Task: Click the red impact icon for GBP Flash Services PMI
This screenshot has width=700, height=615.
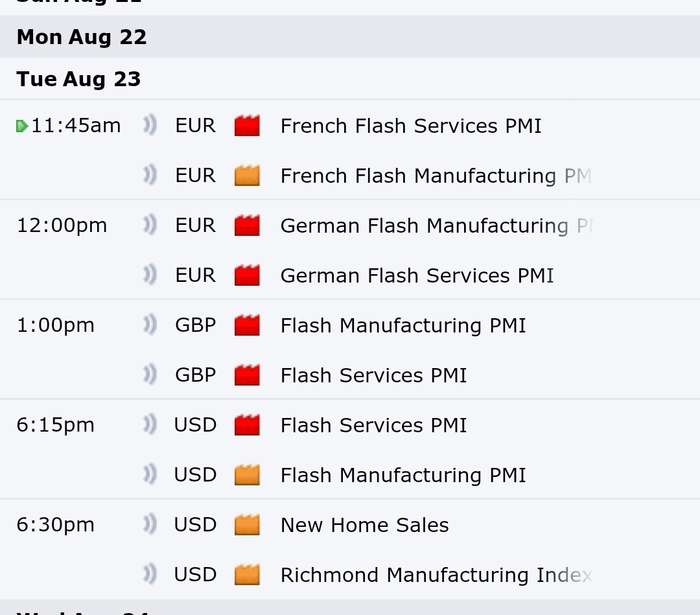Action: pyautogui.click(x=247, y=375)
